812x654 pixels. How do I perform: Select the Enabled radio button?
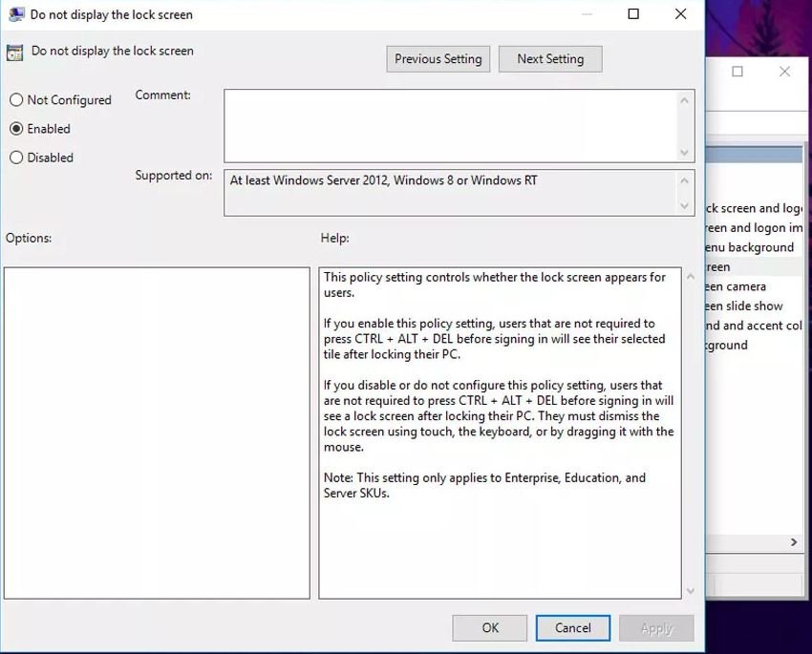[x=16, y=129]
